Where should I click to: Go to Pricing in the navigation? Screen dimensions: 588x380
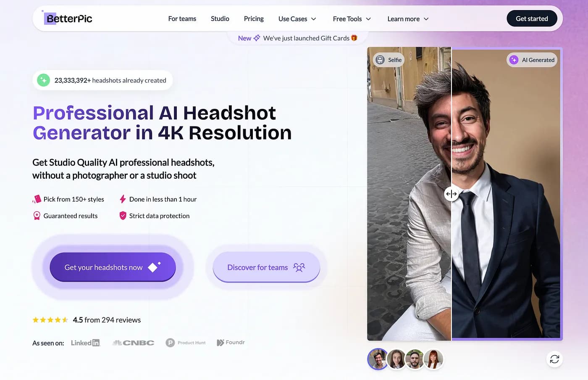pos(254,18)
